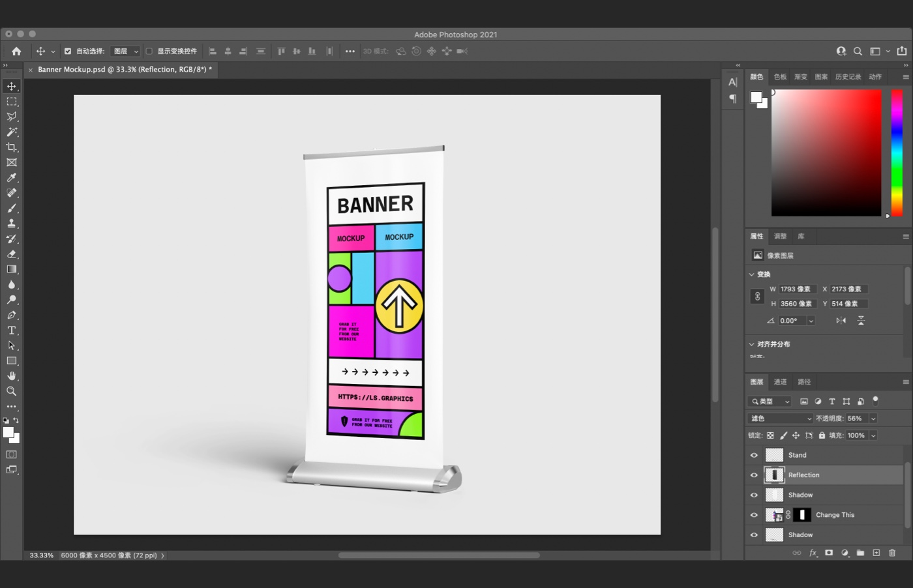Select the Crop tool

pyautogui.click(x=12, y=147)
